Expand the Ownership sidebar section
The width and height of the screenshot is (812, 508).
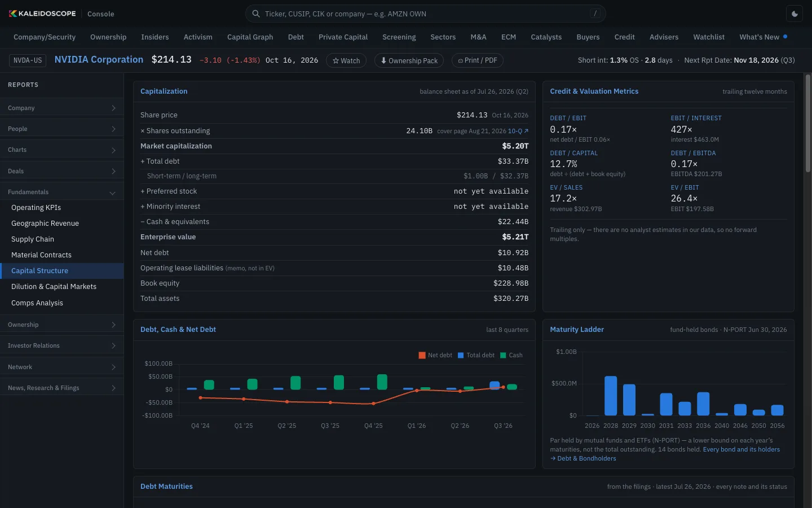[x=61, y=325]
